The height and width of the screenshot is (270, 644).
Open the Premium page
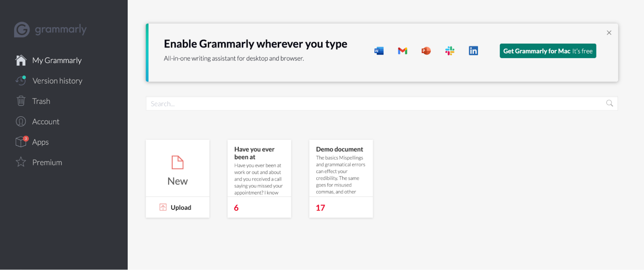pos(47,162)
